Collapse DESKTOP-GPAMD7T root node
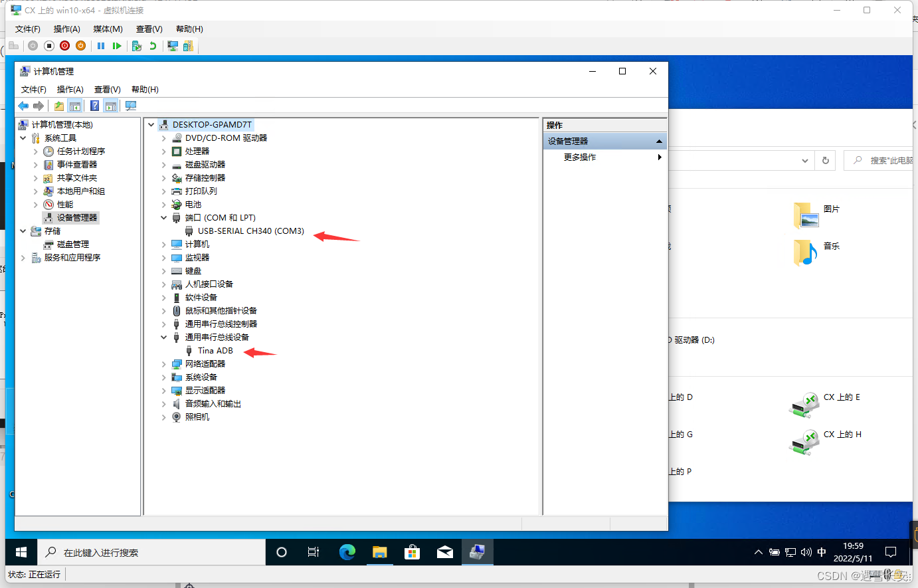Image resolution: width=918 pixels, height=588 pixels. [x=151, y=125]
